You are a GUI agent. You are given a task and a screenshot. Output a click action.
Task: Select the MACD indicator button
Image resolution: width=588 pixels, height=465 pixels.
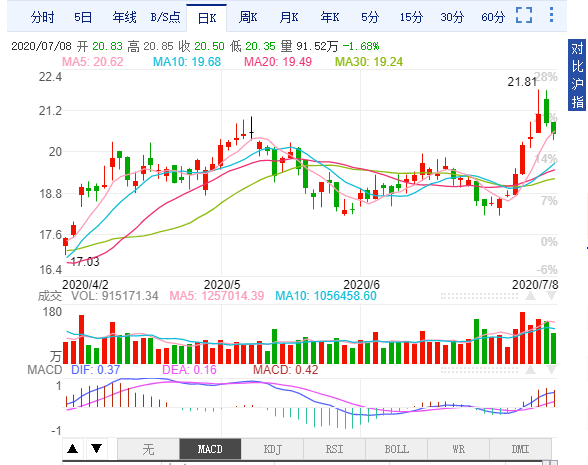tap(210, 449)
